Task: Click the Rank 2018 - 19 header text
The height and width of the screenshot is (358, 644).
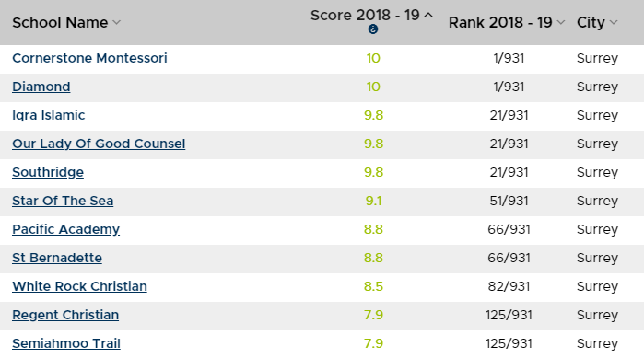Action: [500, 23]
